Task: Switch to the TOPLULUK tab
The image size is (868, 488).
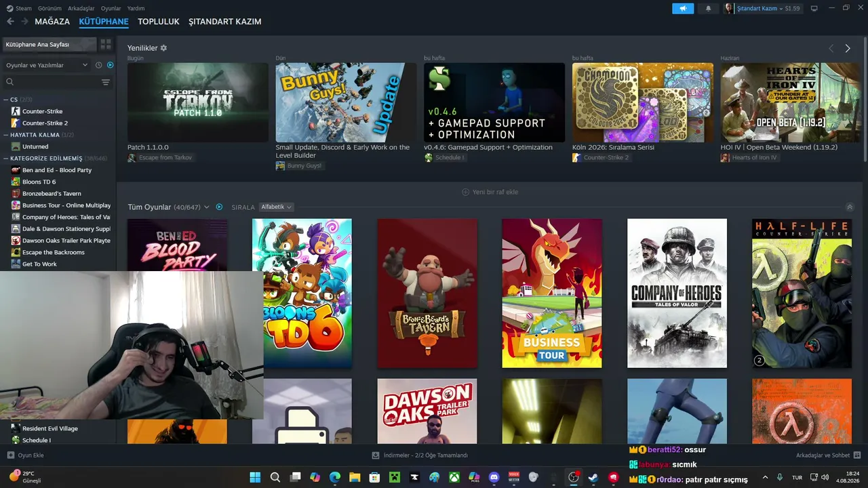Action: coord(159,22)
